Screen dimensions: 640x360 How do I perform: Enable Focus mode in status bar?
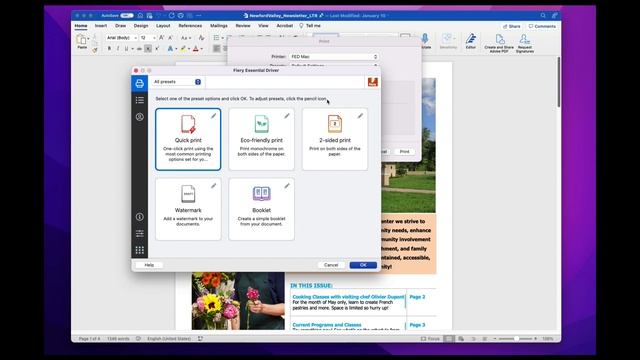click(431, 339)
